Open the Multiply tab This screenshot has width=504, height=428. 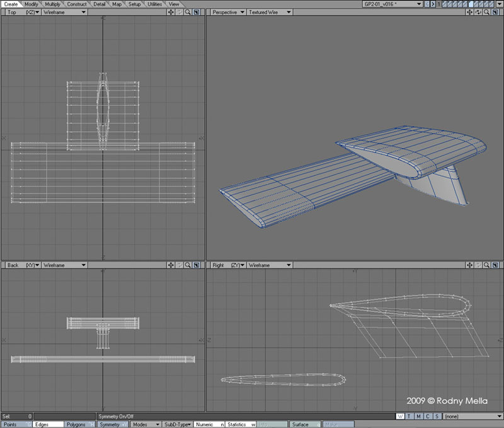(53, 4)
